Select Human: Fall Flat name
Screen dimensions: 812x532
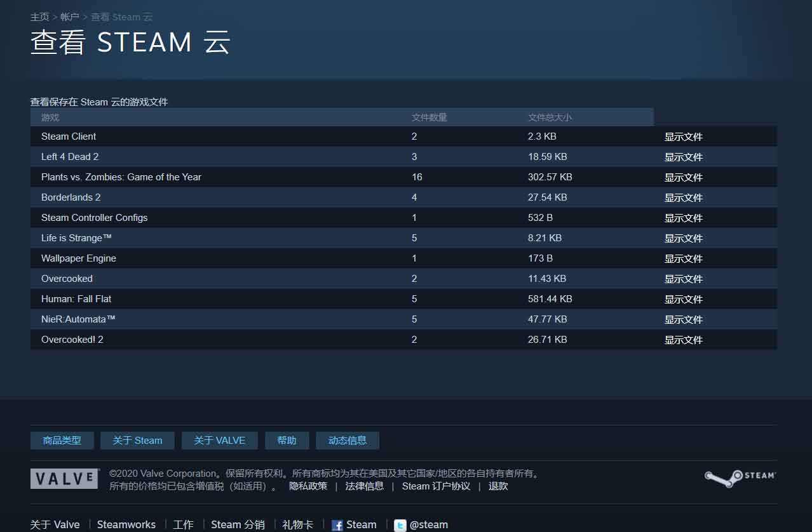point(76,299)
